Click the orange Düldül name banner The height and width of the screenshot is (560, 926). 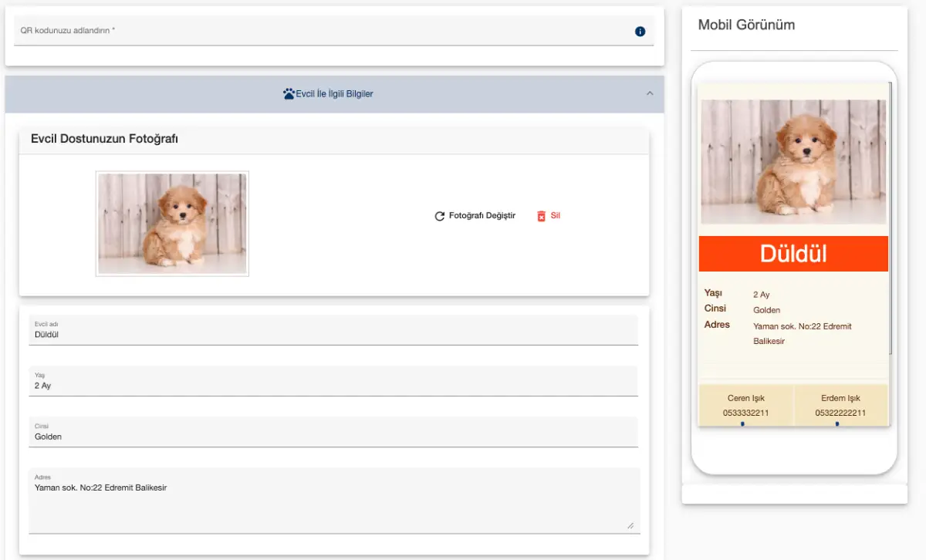click(793, 254)
